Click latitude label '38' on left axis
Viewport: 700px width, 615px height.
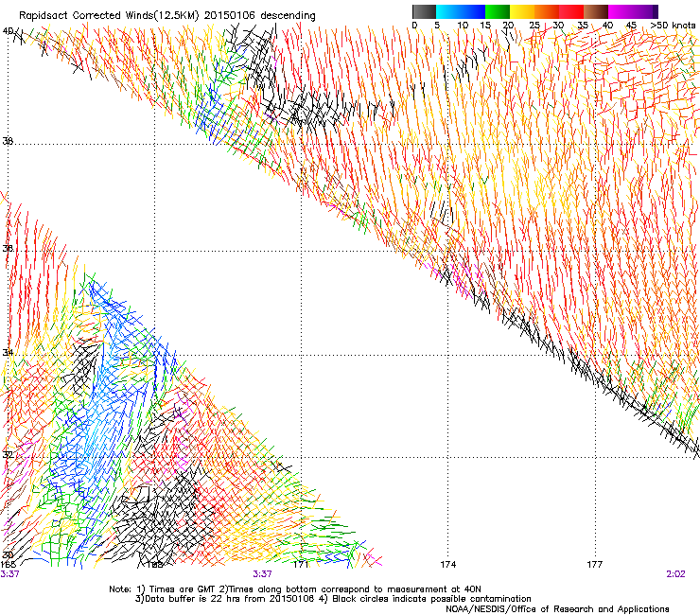(8, 141)
